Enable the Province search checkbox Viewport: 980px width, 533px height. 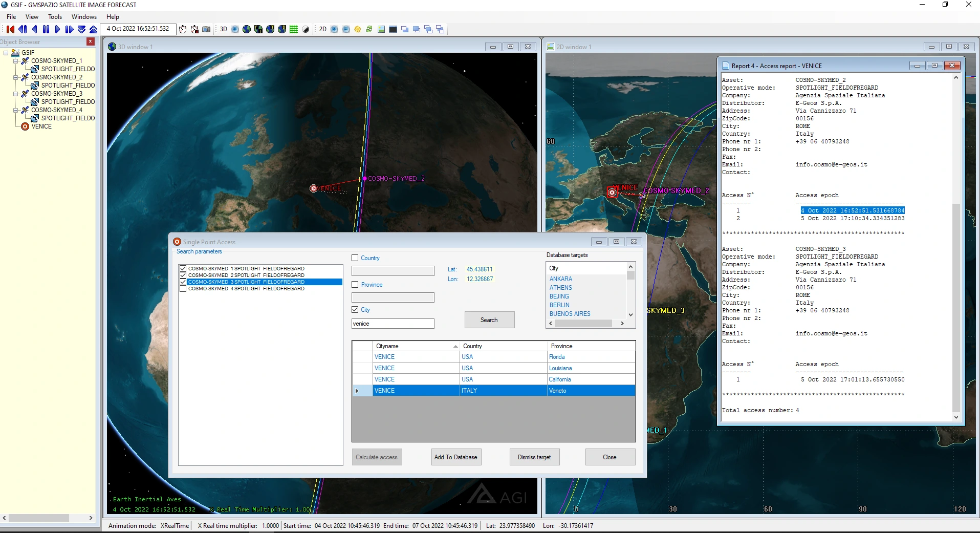point(355,285)
